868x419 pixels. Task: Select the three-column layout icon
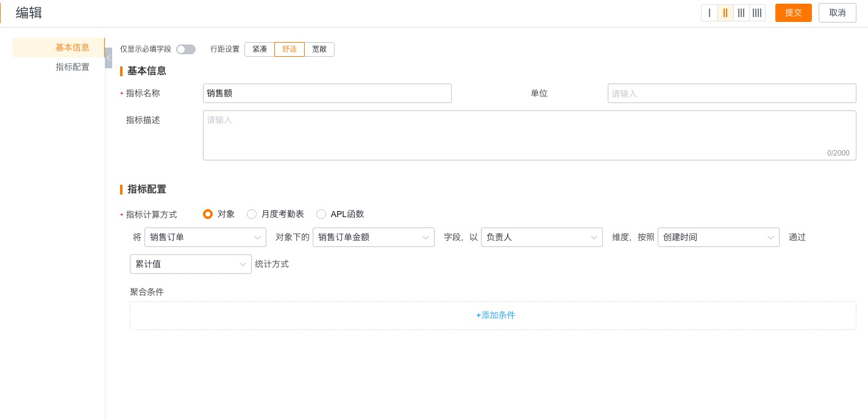pos(741,13)
